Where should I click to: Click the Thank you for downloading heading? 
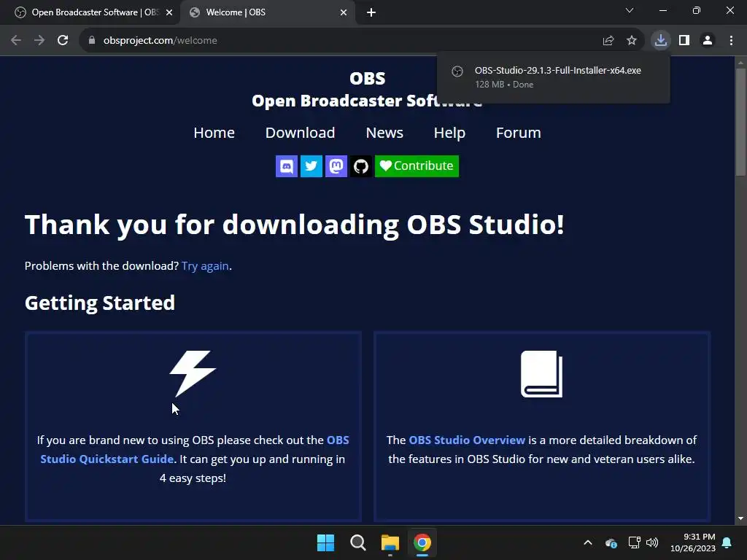pyautogui.click(x=295, y=225)
